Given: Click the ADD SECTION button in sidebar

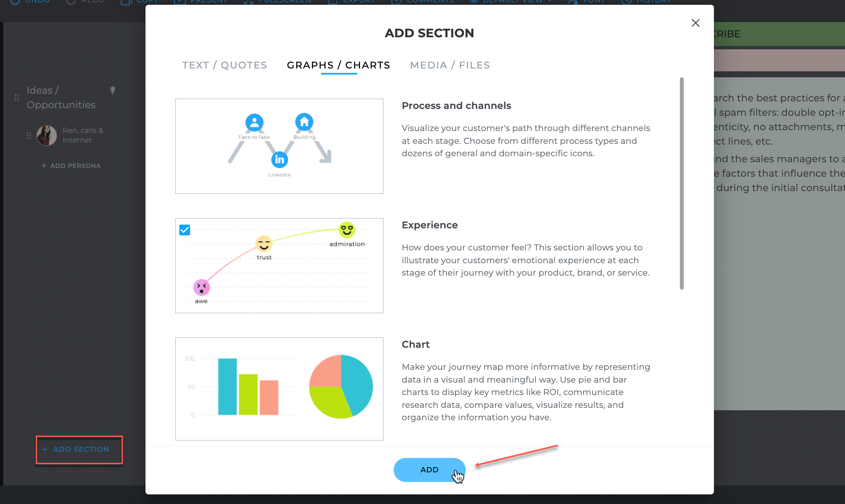Looking at the screenshot, I should pos(79,450).
